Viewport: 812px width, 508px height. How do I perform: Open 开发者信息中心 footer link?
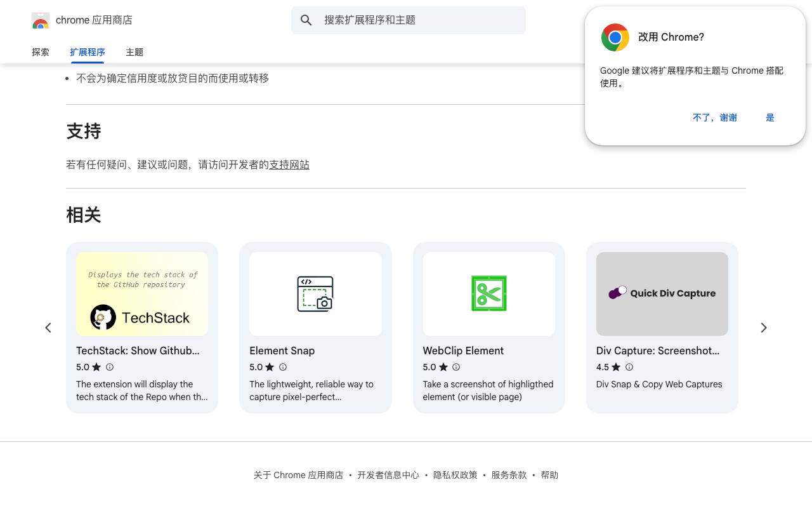(388, 475)
